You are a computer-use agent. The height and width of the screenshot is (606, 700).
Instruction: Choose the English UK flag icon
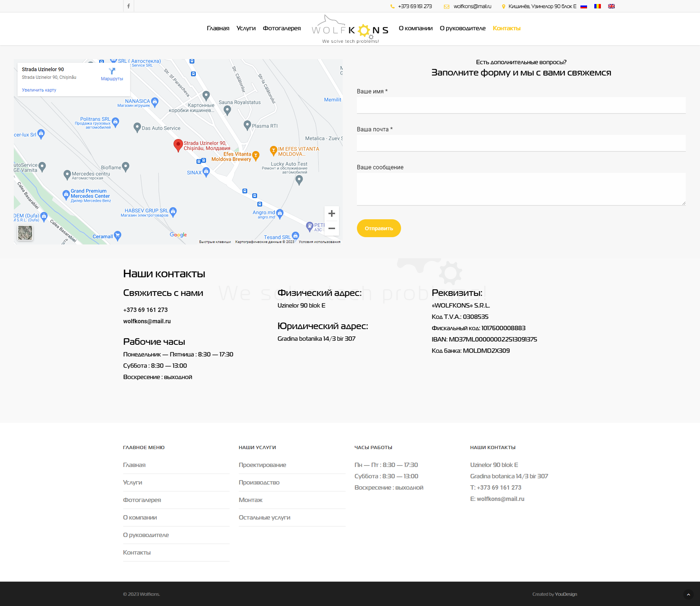click(x=611, y=6)
